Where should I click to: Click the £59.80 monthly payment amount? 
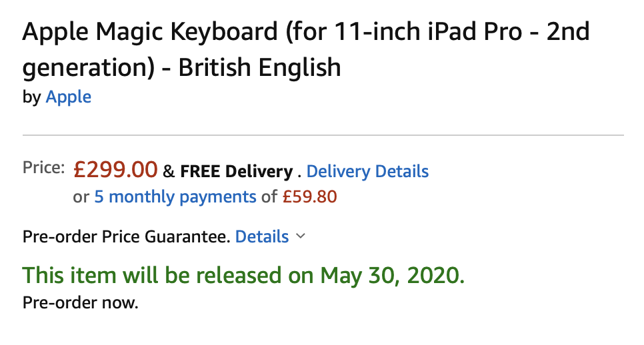309,197
